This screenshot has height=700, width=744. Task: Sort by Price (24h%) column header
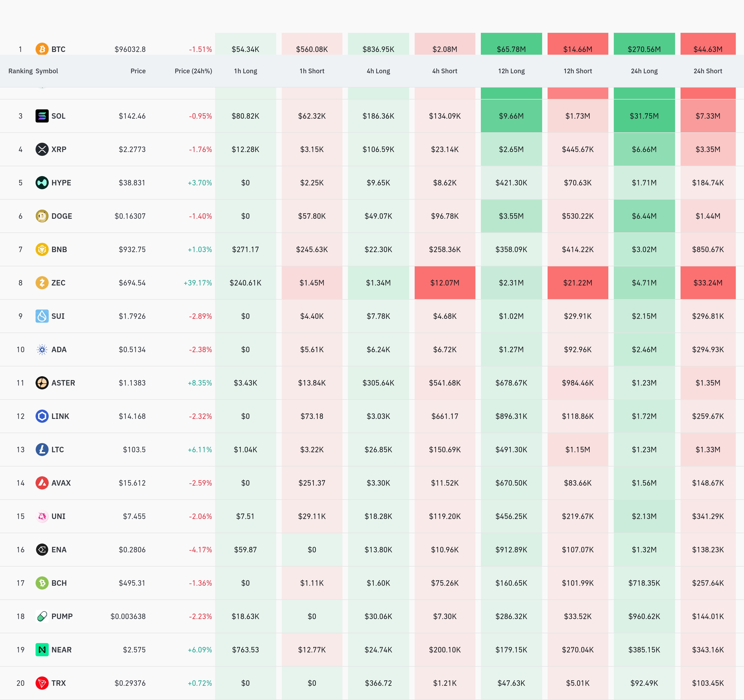click(x=193, y=71)
